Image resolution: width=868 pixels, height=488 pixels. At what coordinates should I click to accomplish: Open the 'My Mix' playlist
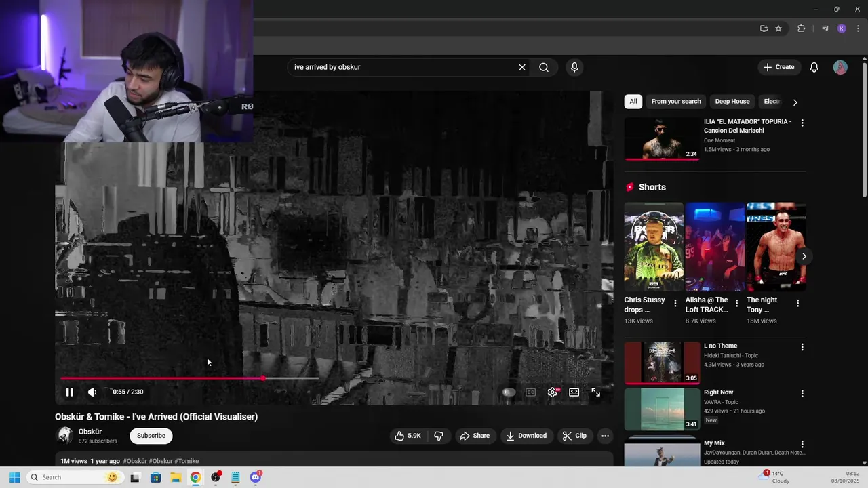pos(662,451)
